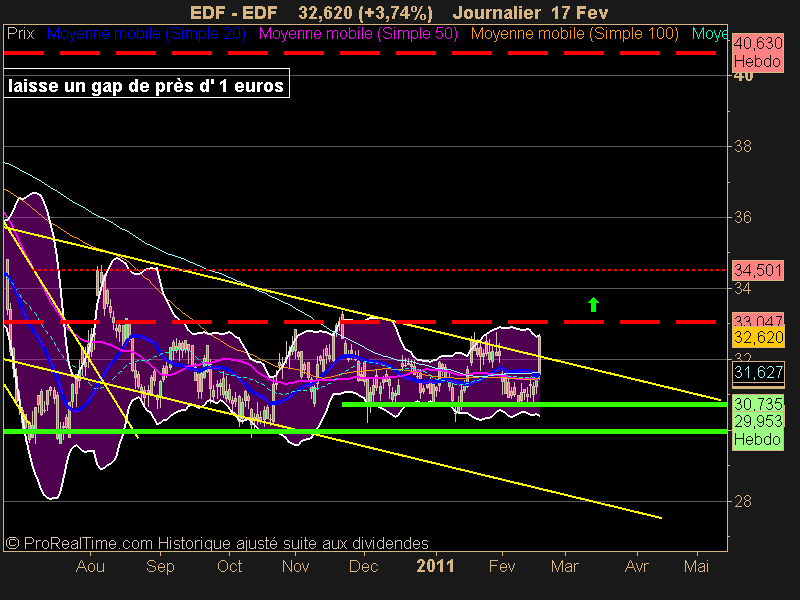800x600 pixels.
Task: Click the 'EDF - EDF' chart title
Action: pyautogui.click(x=234, y=12)
